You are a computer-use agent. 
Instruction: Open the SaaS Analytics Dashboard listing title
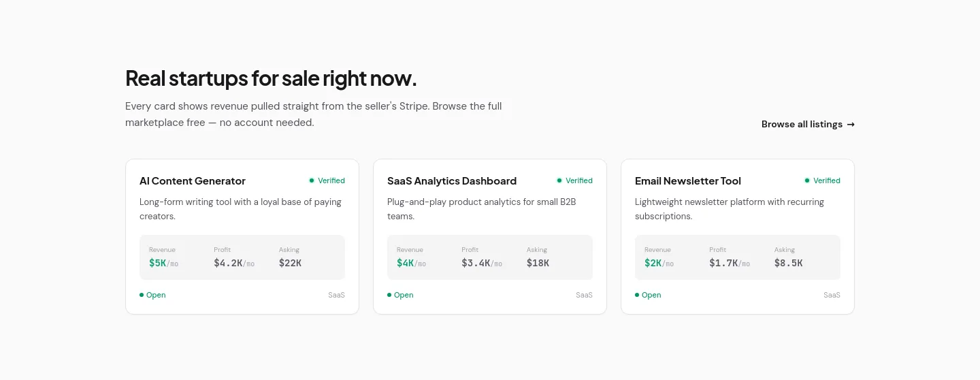(452, 180)
